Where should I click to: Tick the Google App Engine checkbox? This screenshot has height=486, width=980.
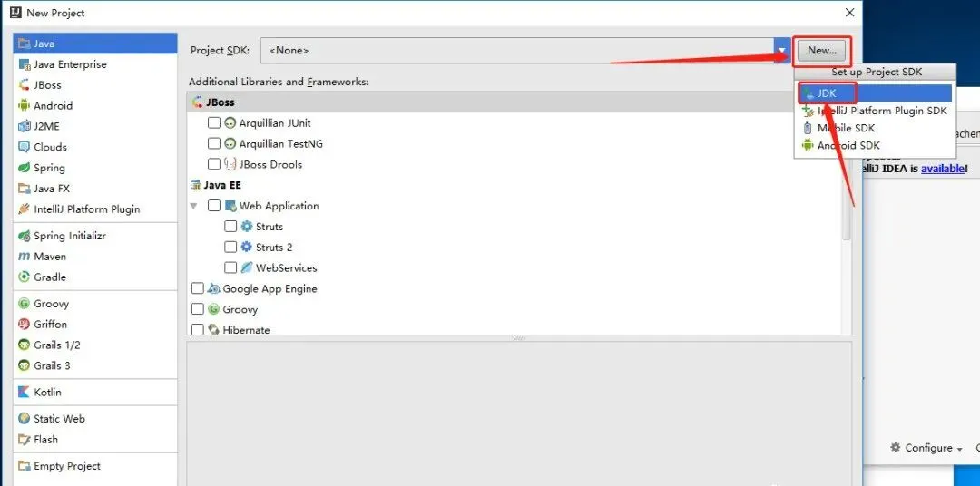click(x=198, y=288)
